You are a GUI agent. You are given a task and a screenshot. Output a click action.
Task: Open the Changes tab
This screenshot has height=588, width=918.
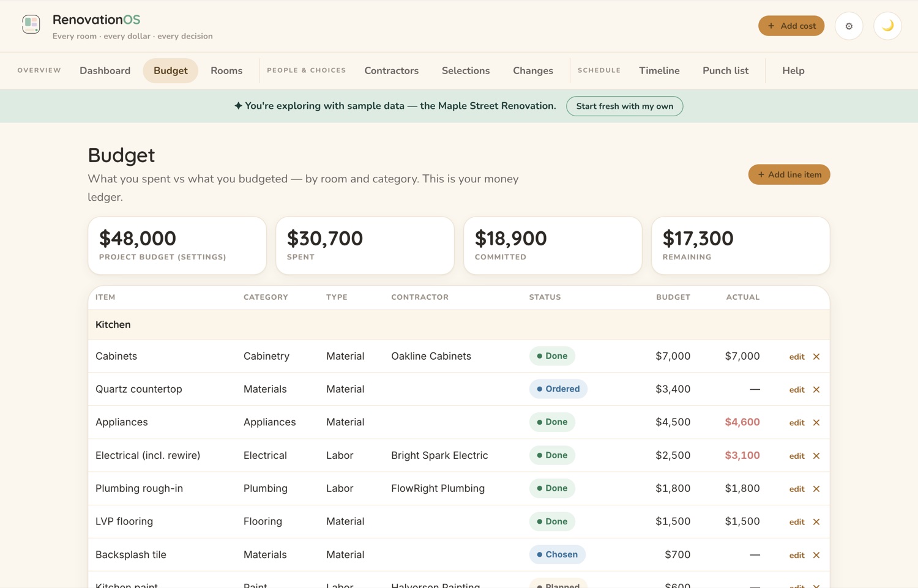(533, 70)
